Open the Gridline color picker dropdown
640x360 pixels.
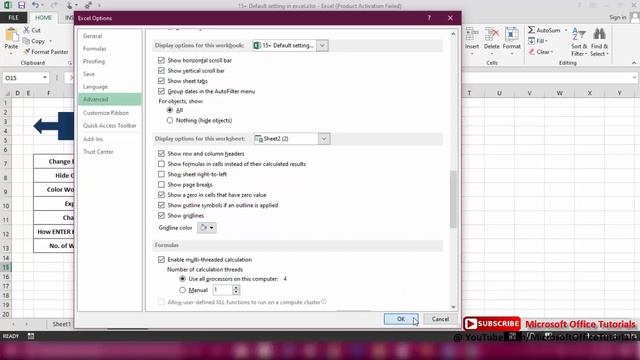(x=207, y=227)
